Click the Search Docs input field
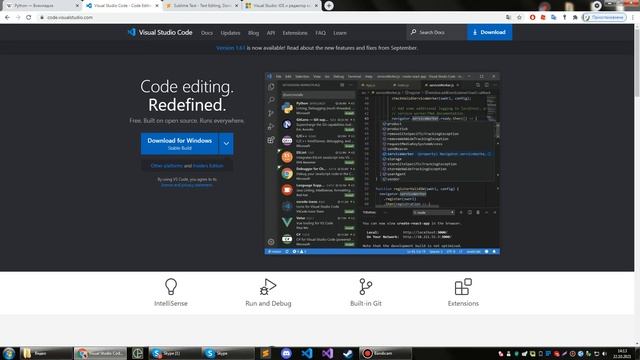 (437, 32)
